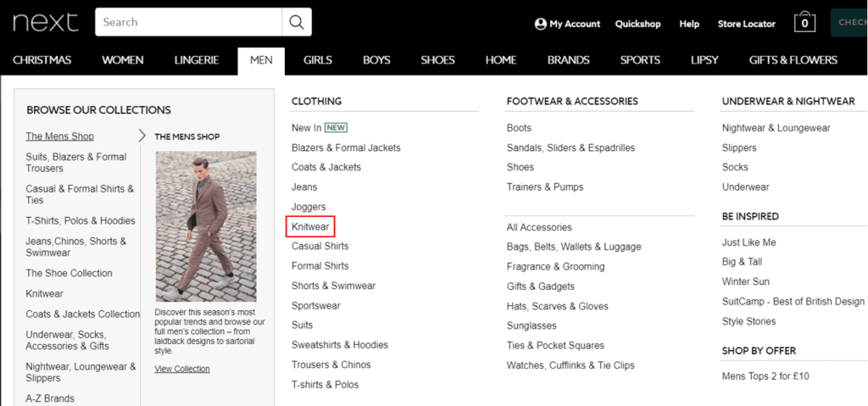Image resolution: width=868 pixels, height=406 pixels.
Task: Select Jeans, Chinos, Shorts & Swimwear collection
Action: (75, 247)
